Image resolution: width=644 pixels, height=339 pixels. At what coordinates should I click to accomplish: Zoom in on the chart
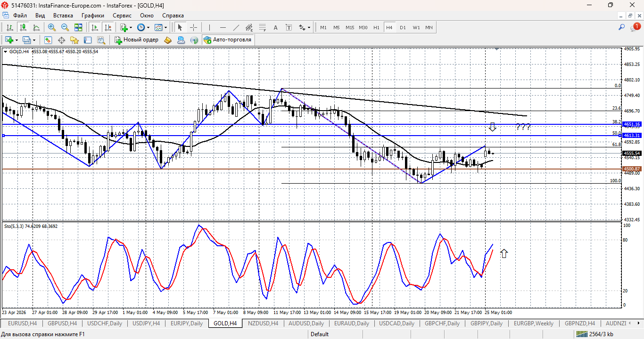tap(52, 27)
